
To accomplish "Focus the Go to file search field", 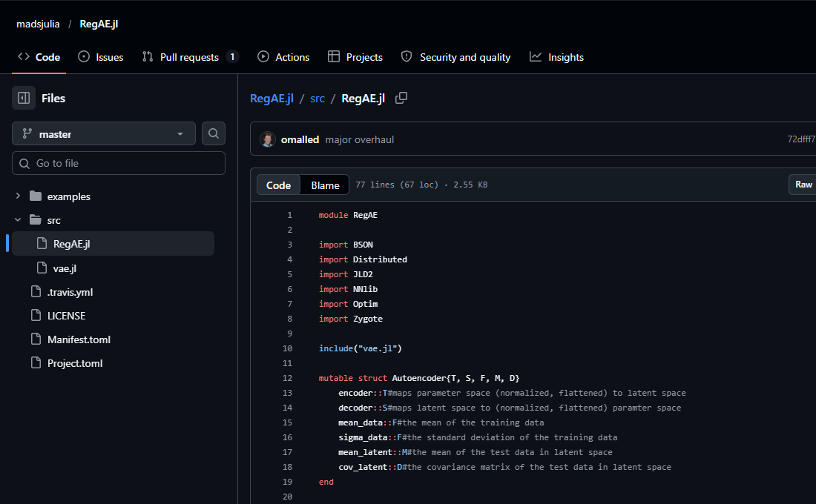I will pyautogui.click(x=119, y=163).
